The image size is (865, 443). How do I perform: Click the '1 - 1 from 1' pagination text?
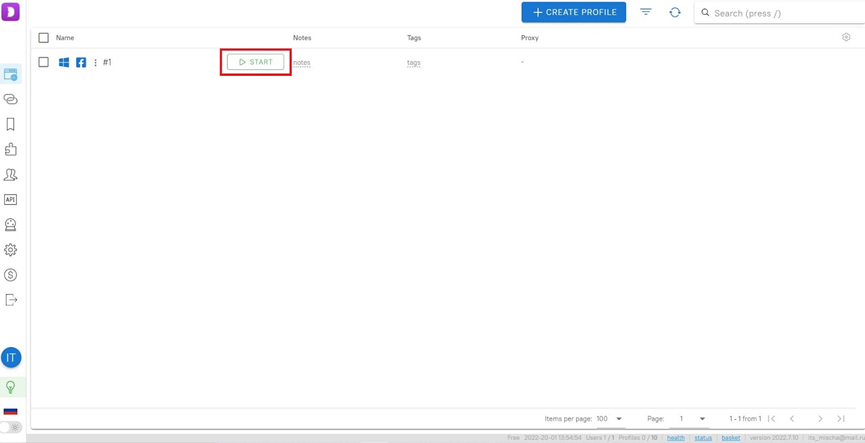pyautogui.click(x=745, y=419)
